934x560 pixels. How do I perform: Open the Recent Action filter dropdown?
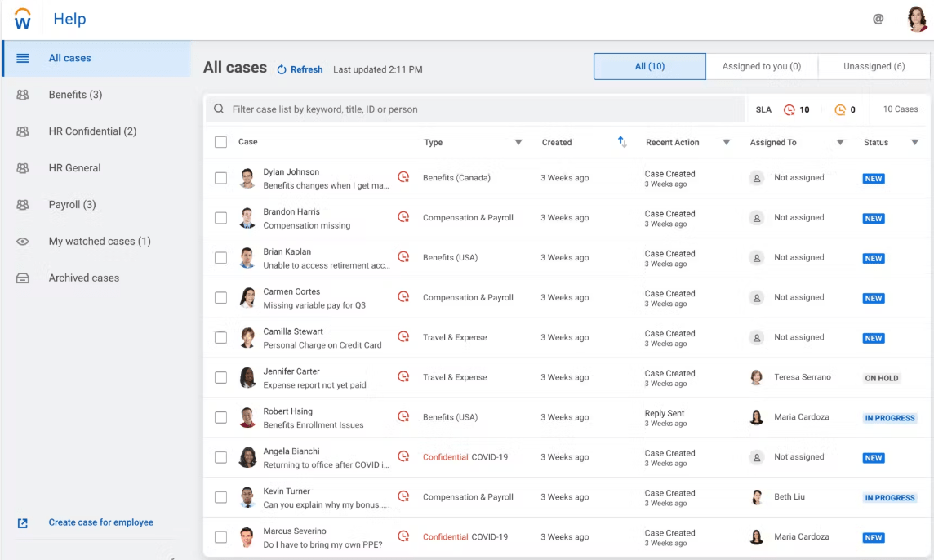[727, 142]
